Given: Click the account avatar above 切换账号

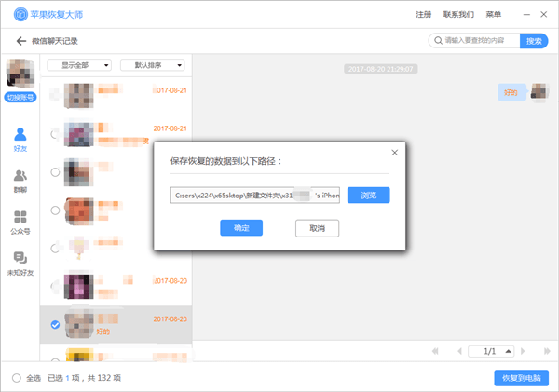Looking at the screenshot, I should coord(20,73).
